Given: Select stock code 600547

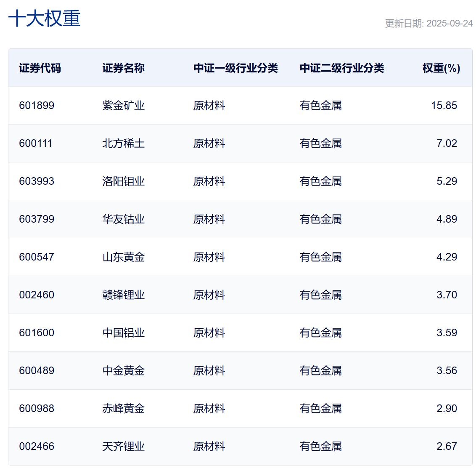Looking at the screenshot, I should [x=37, y=257].
